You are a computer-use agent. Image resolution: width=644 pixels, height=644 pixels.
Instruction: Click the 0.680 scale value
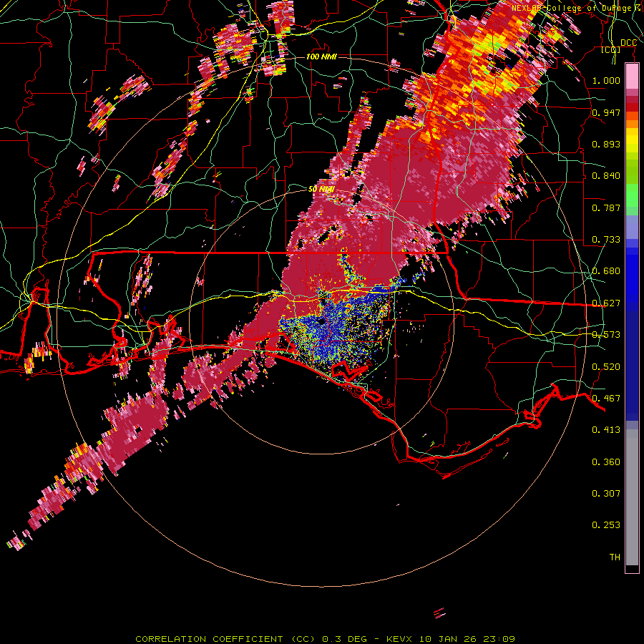coord(606,271)
